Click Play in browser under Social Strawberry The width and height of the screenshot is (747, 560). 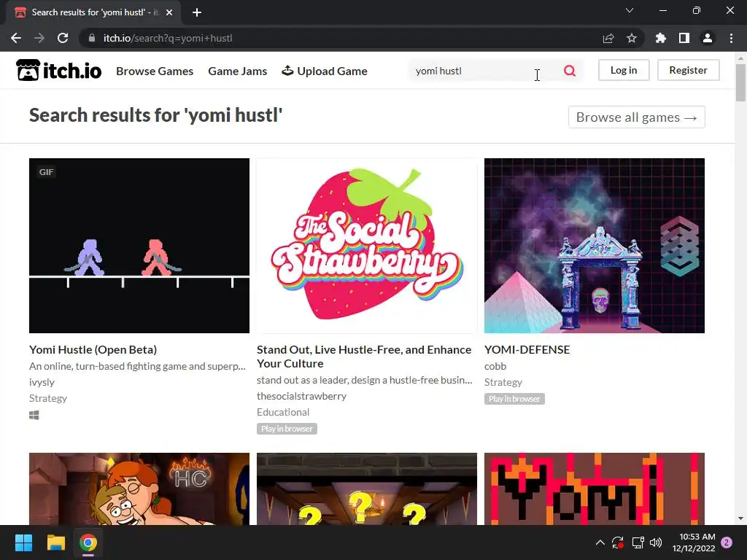(287, 429)
